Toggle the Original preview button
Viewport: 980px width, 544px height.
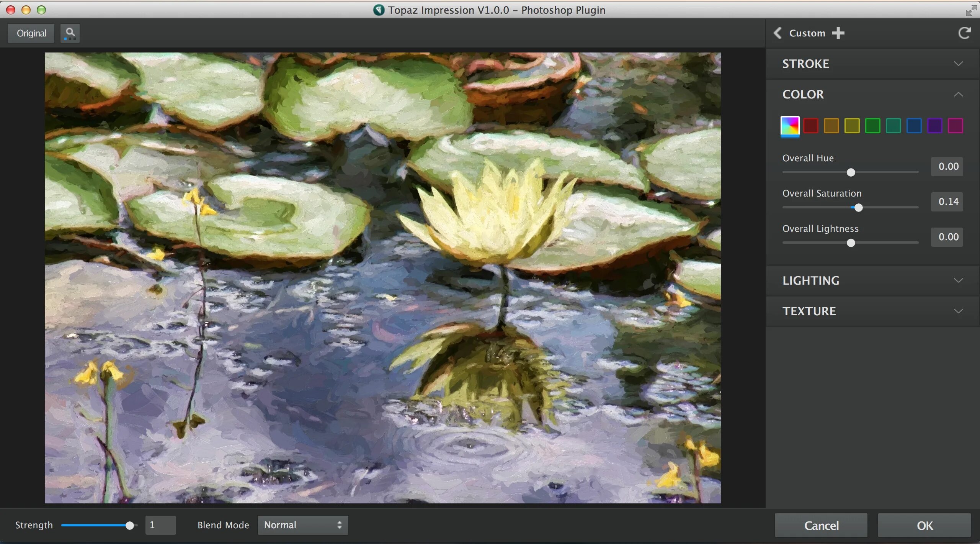point(31,33)
